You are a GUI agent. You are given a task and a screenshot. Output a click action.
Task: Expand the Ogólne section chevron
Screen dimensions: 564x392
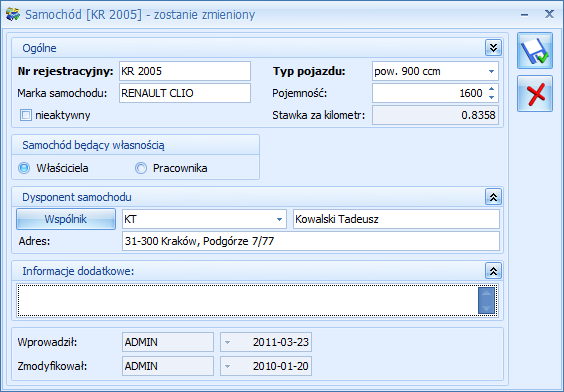point(494,47)
